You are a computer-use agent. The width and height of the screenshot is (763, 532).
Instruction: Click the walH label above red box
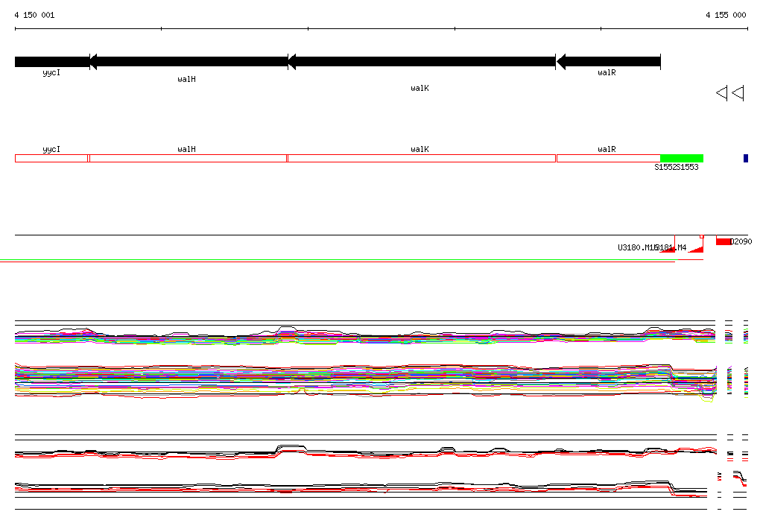[x=187, y=149]
